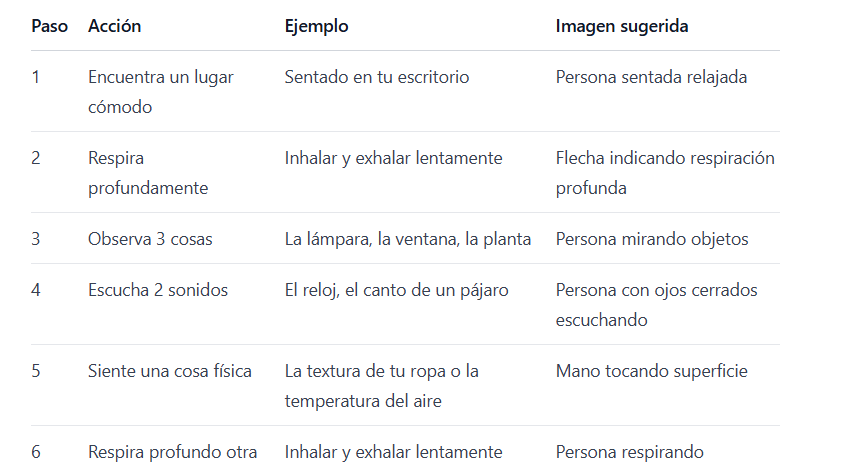Click 'La lámpara, la ventana, la planta'
This screenshot has width=847, height=473.
(x=408, y=239)
